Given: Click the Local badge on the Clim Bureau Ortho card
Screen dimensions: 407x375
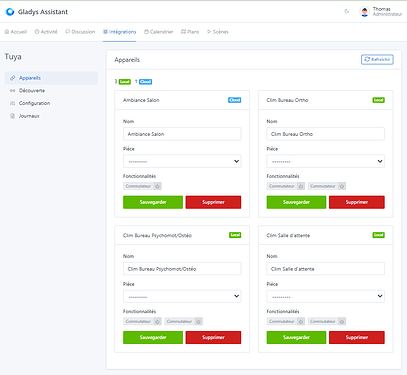Looking at the screenshot, I should point(379,100).
